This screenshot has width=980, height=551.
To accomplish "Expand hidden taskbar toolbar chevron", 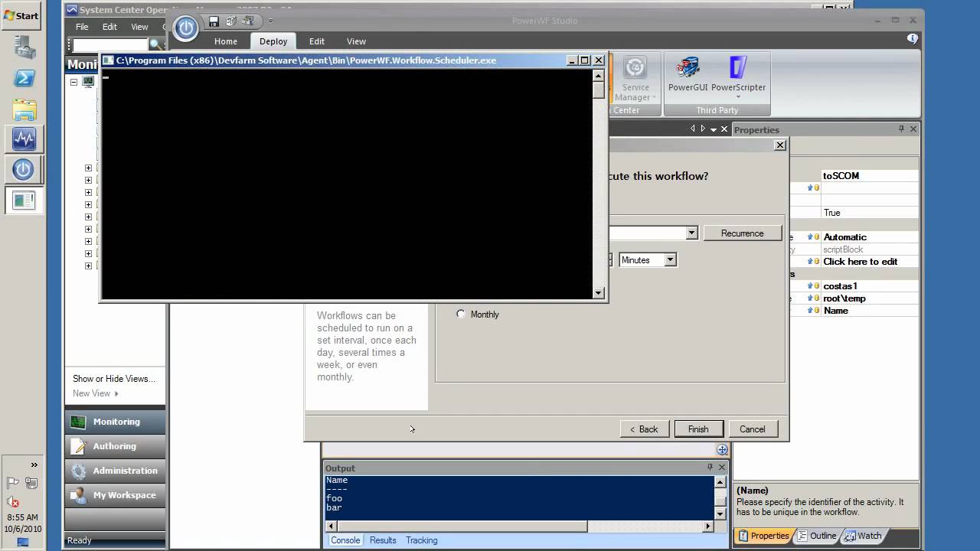I will pos(34,465).
